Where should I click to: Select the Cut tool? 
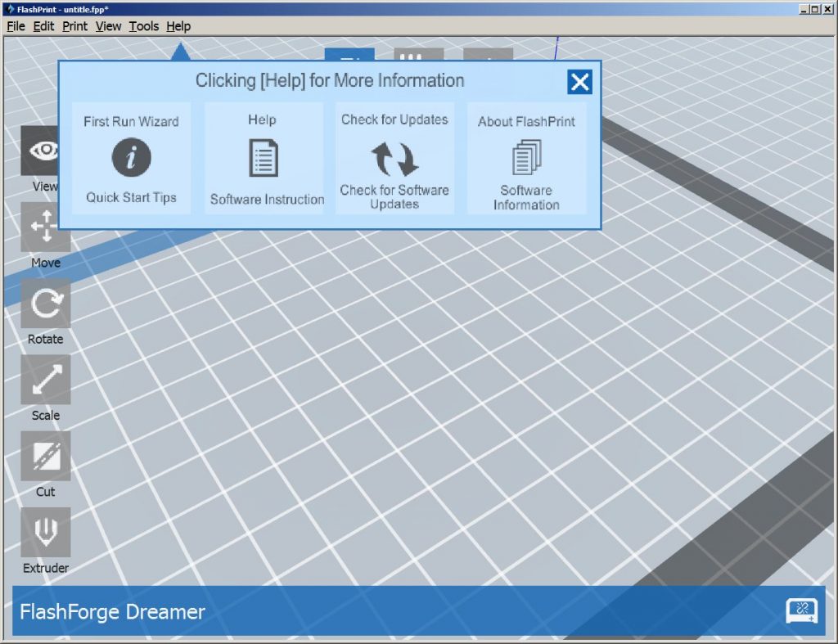click(46, 456)
